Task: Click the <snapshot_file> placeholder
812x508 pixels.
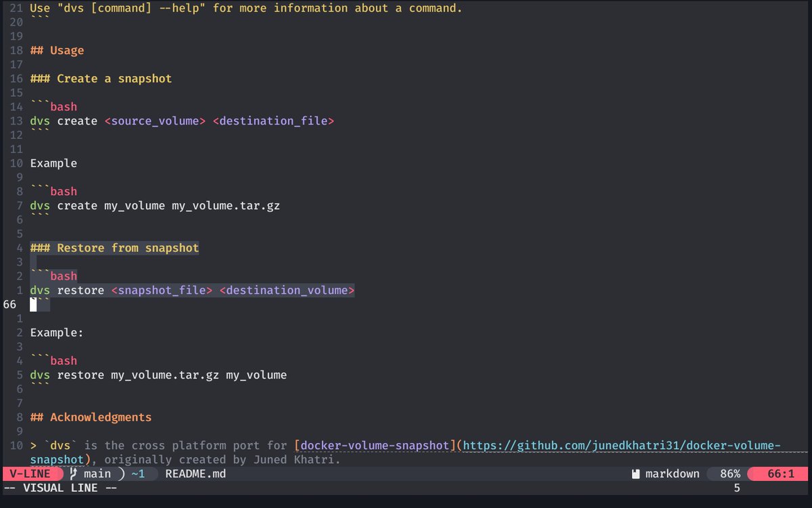Action: (x=162, y=290)
